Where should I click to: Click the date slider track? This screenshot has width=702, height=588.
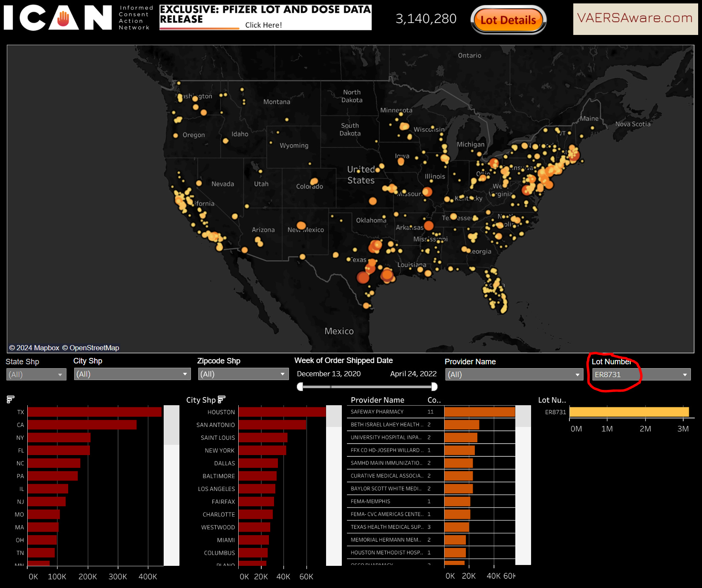point(367,387)
